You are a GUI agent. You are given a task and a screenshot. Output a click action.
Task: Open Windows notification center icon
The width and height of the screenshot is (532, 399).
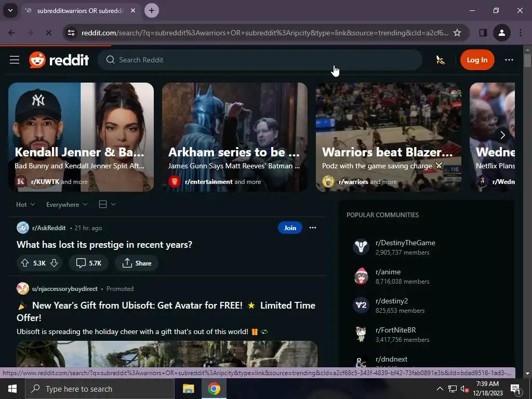tap(515, 389)
